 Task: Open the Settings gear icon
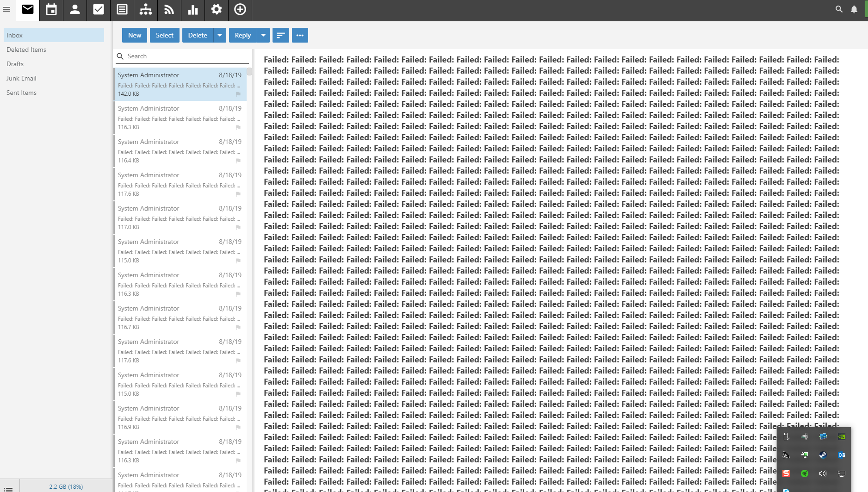coord(217,10)
